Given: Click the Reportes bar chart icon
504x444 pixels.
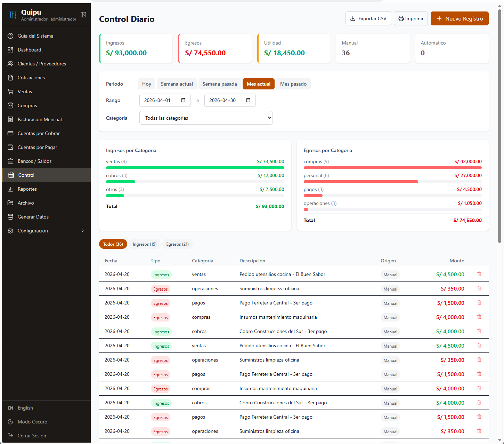Looking at the screenshot, I should [10, 189].
